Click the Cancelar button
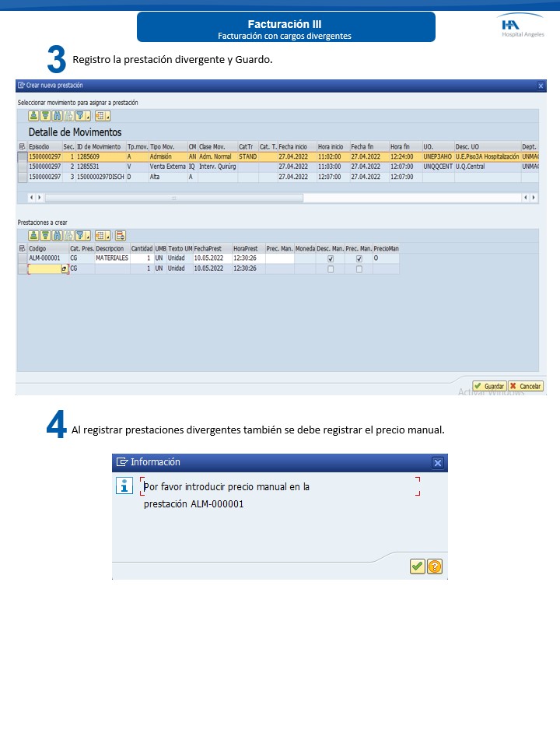This screenshot has width=560, height=747. click(525, 386)
